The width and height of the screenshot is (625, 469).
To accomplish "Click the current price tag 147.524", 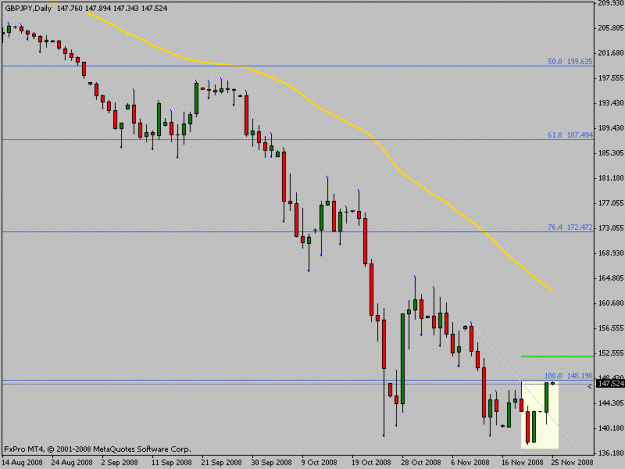I will click(610, 383).
